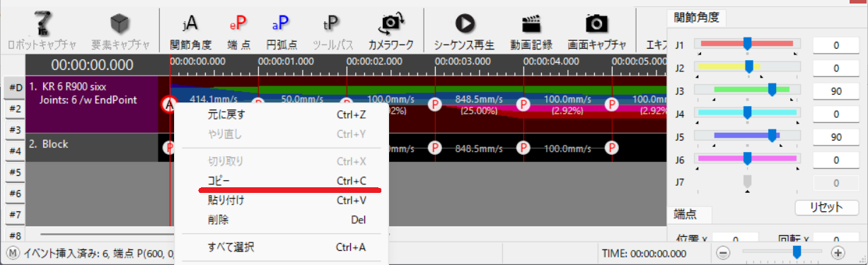The width and height of the screenshot is (868, 265).
Task: Select the KR 6 R900 sixx track
Action: click(x=91, y=104)
